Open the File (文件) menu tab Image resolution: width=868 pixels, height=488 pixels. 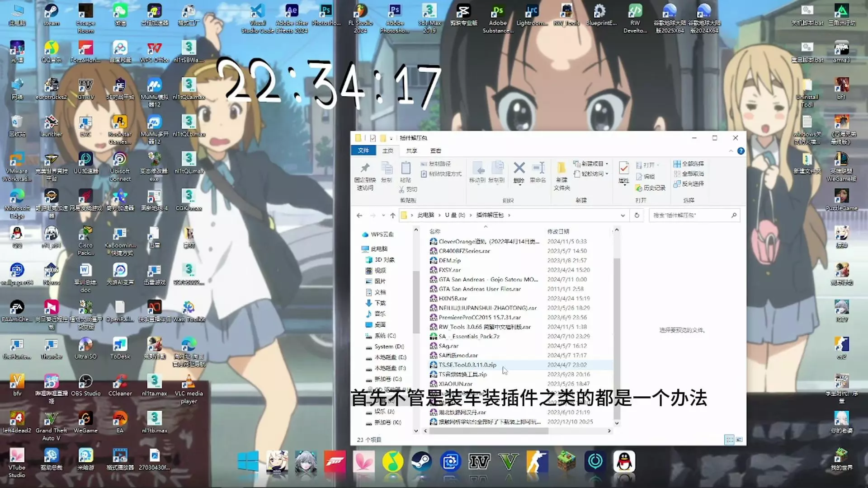(363, 150)
